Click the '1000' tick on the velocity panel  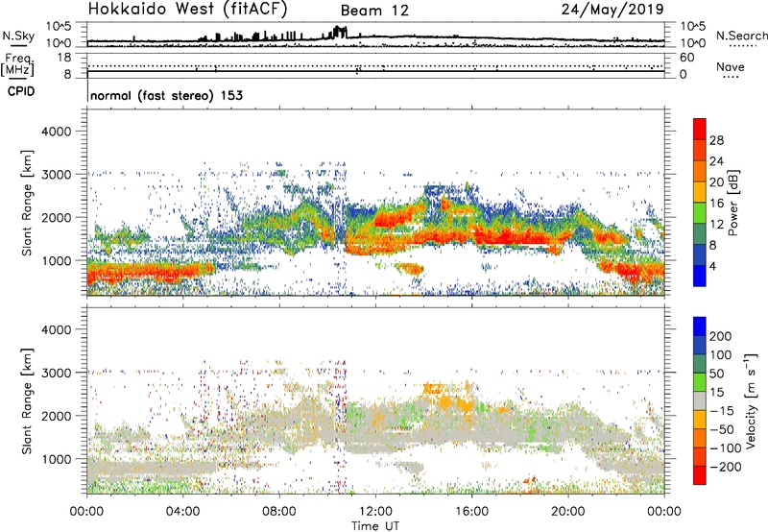coord(56,458)
